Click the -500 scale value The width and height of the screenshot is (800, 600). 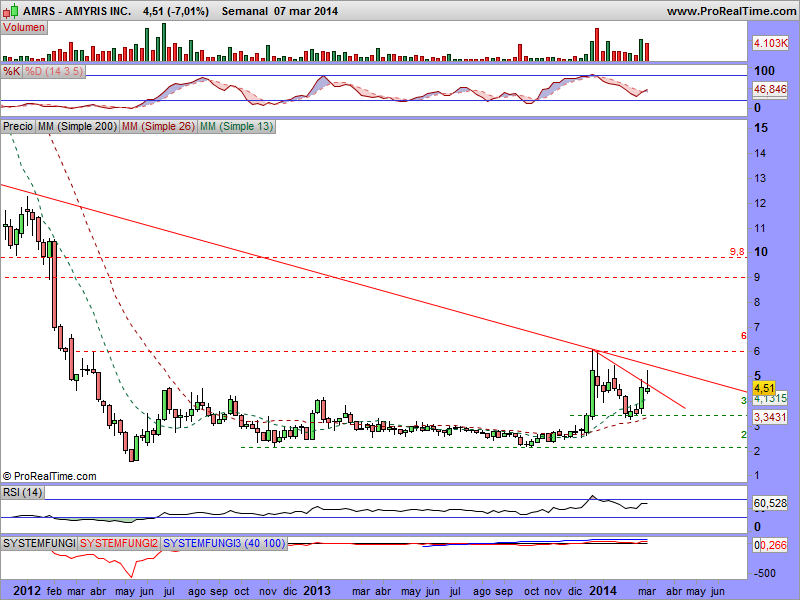(x=765, y=573)
